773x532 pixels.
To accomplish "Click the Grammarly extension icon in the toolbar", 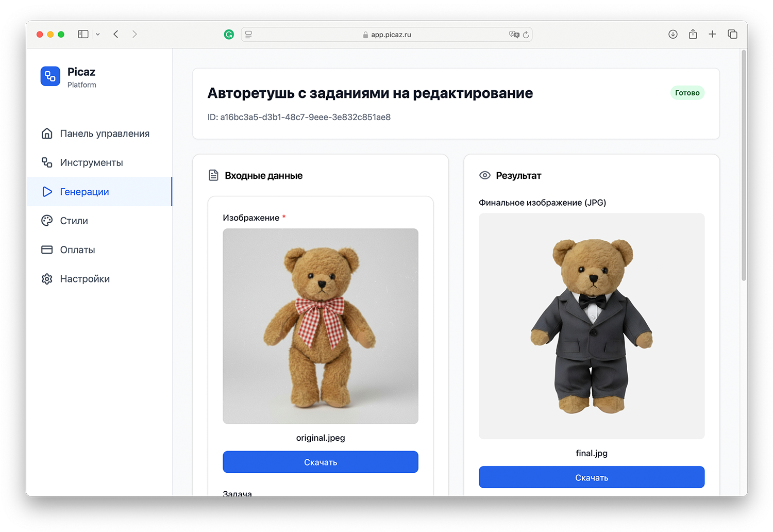I will click(229, 34).
